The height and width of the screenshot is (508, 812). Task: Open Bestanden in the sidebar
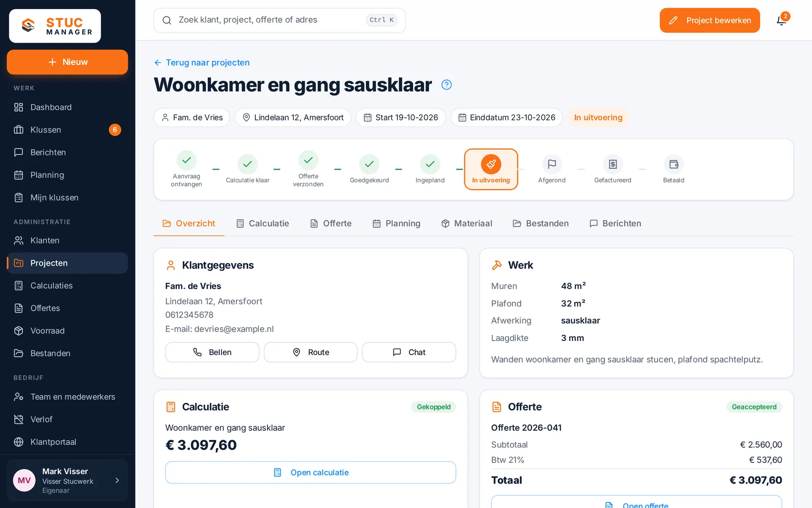(67, 353)
